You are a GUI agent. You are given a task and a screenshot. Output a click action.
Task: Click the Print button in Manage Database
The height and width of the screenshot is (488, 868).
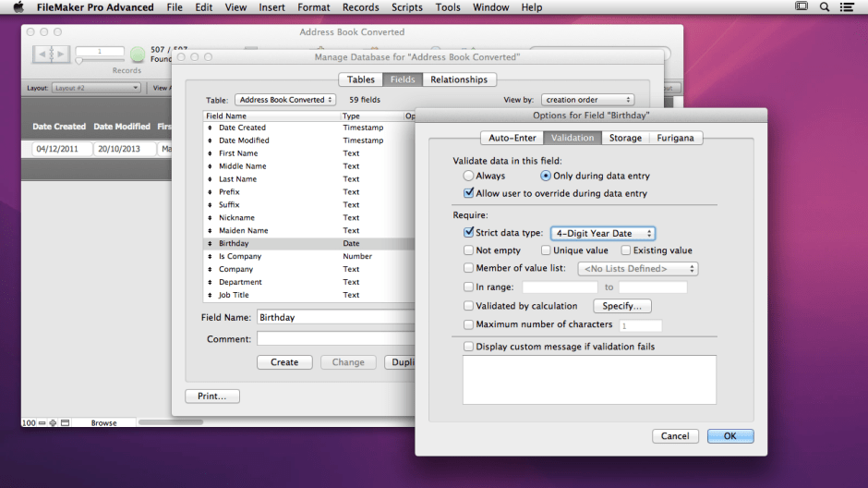point(212,396)
